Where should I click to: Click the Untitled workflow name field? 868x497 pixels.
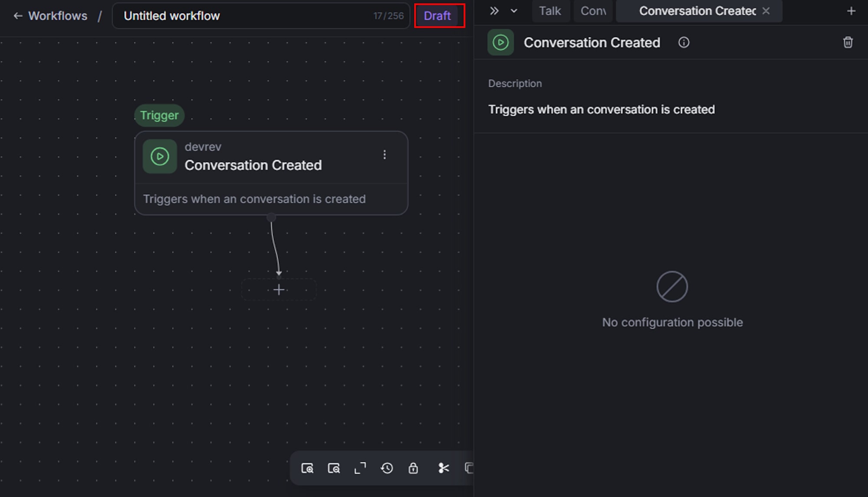pyautogui.click(x=243, y=16)
